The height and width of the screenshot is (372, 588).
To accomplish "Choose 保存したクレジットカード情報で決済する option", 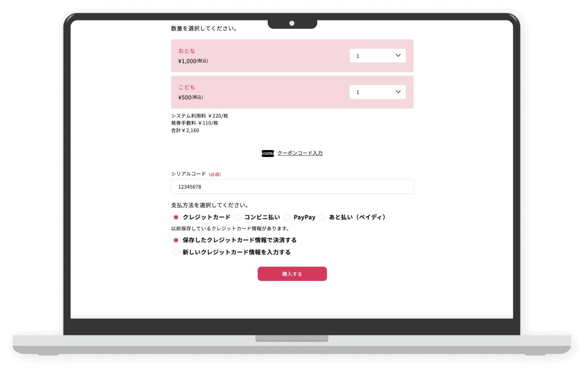I will [176, 240].
